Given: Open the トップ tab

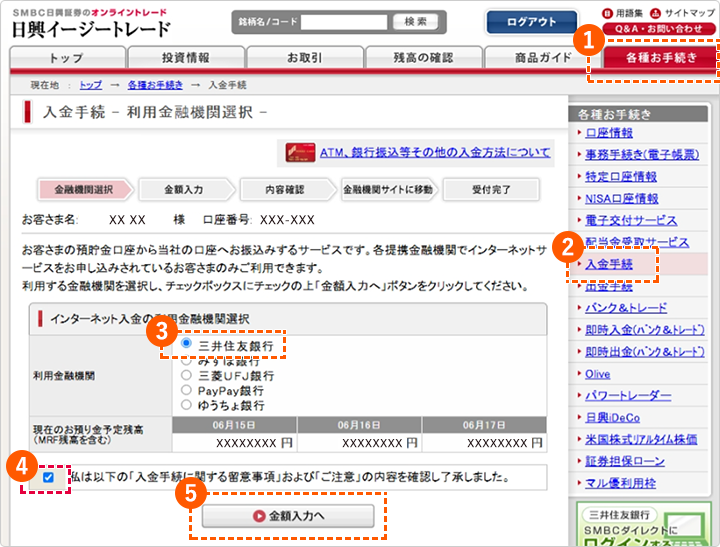Looking at the screenshot, I should pos(67,57).
